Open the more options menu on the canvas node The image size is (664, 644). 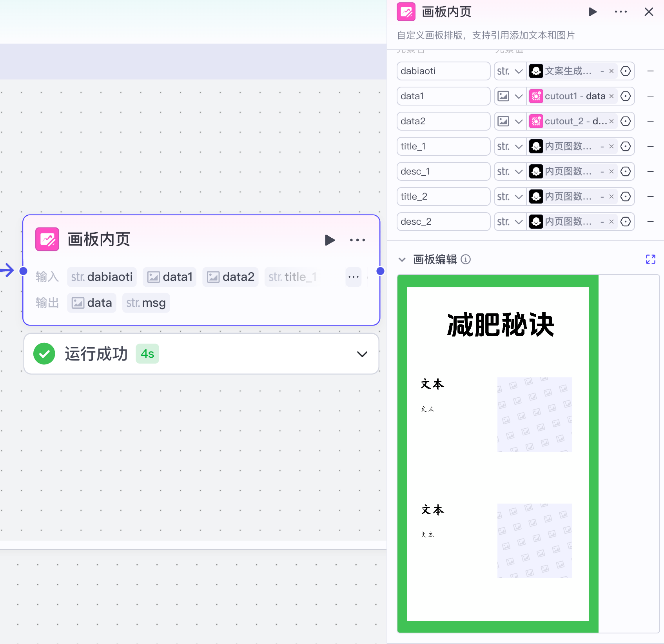pos(357,240)
